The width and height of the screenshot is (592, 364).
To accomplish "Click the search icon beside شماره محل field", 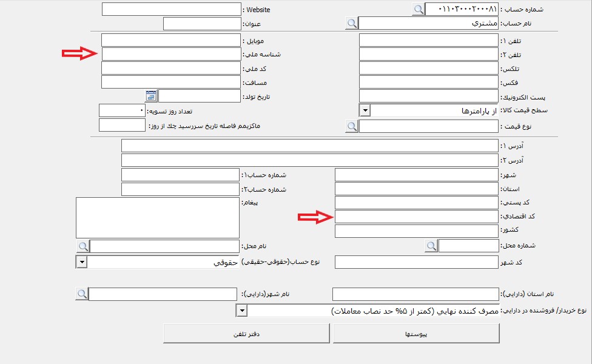I will pos(431,246).
